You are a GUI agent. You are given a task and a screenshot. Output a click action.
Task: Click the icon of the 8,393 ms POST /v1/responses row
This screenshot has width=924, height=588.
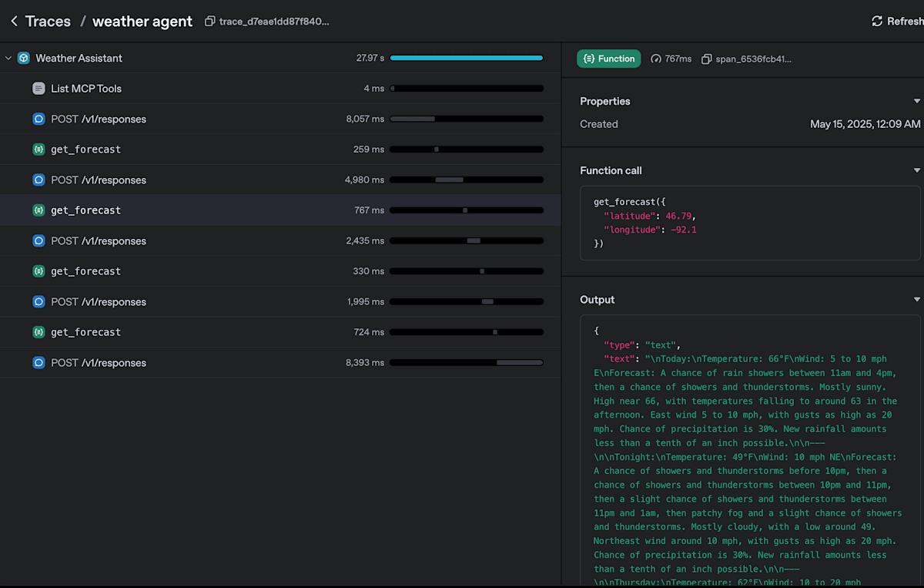[x=38, y=362]
